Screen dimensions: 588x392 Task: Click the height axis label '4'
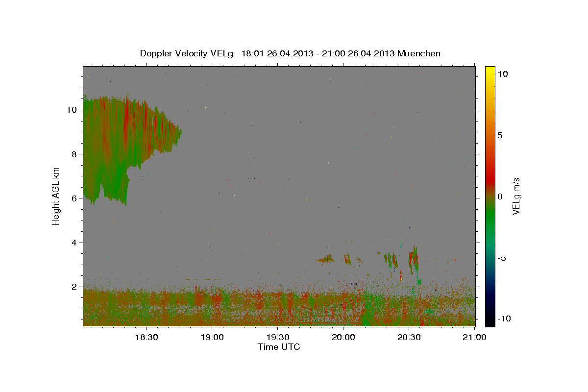click(74, 243)
